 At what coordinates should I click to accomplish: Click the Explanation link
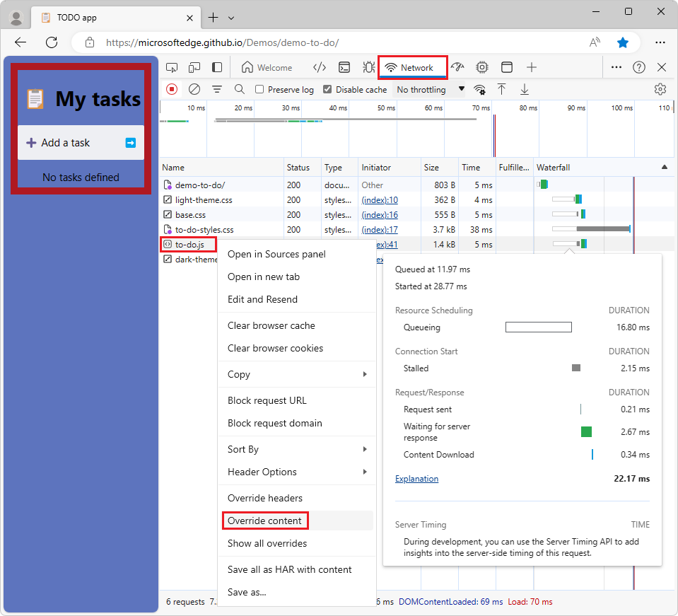(416, 478)
